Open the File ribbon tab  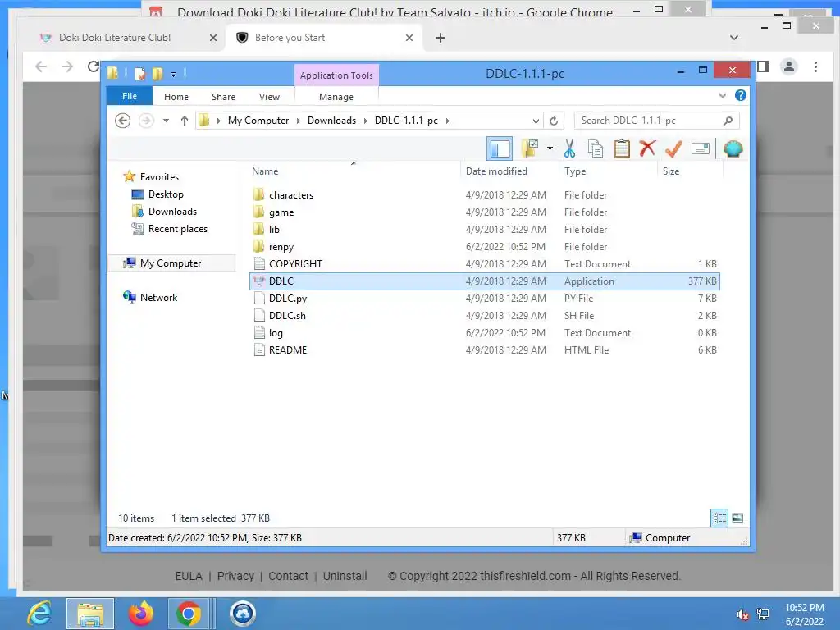(130, 96)
